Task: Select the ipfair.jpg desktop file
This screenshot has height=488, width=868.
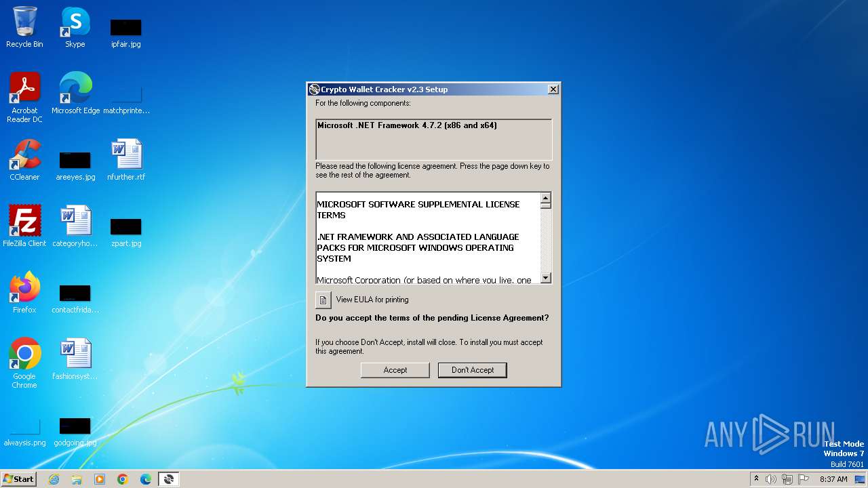Action: click(x=126, y=32)
